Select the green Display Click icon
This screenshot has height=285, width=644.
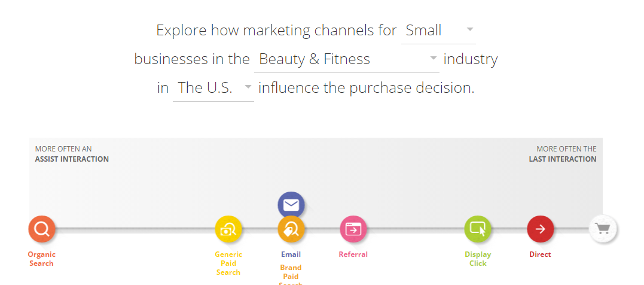coord(478,229)
